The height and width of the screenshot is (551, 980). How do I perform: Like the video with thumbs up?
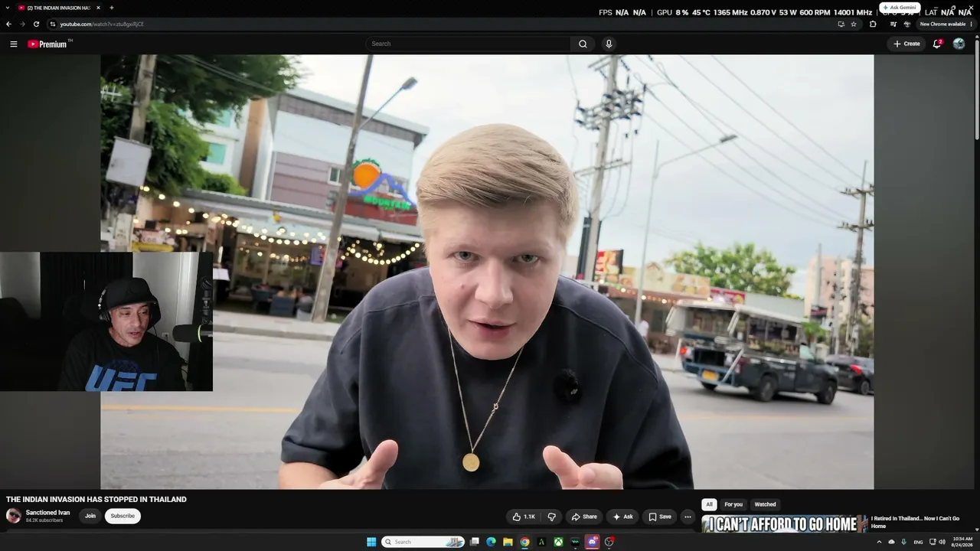(524, 517)
